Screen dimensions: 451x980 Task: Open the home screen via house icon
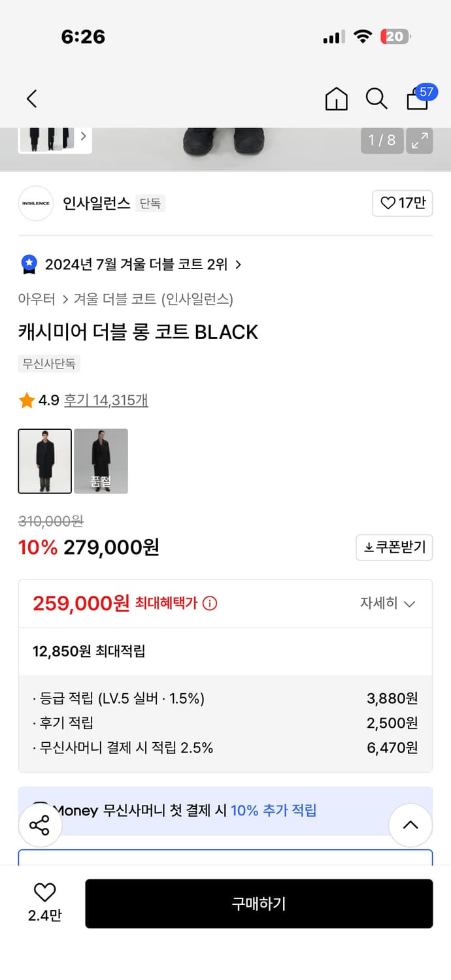[336, 99]
